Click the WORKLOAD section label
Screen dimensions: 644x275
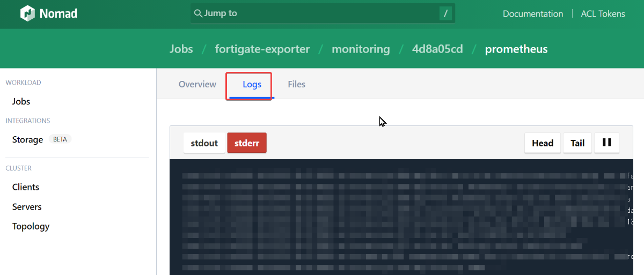pyautogui.click(x=23, y=83)
